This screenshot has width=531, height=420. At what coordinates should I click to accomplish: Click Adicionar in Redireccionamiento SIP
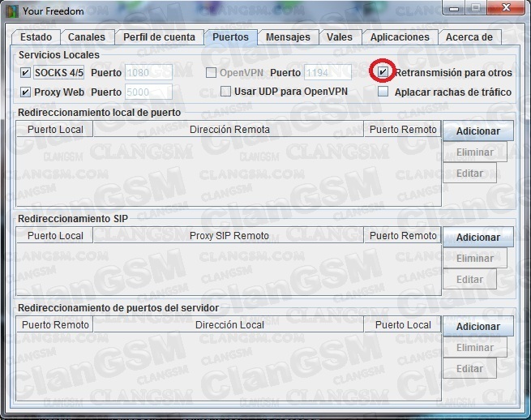(x=478, y=238)
